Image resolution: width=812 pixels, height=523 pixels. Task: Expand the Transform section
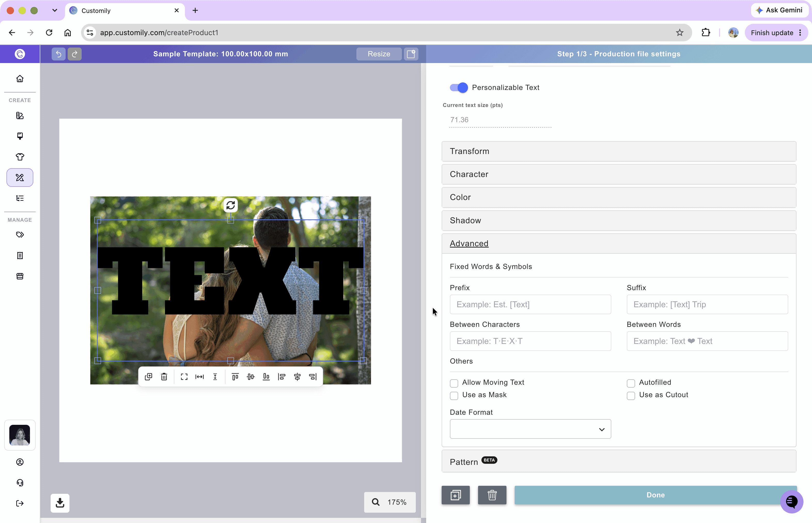(619, 151)
